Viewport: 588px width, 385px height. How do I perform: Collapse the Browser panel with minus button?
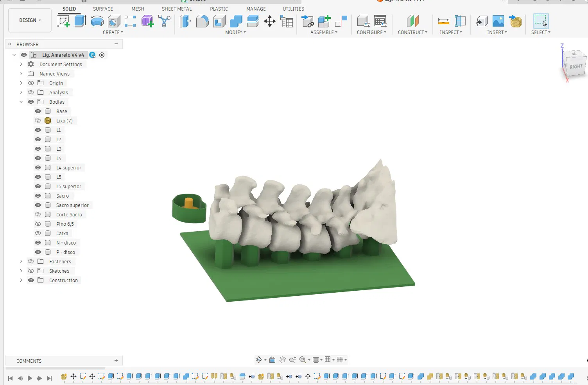tap(116, 44)
